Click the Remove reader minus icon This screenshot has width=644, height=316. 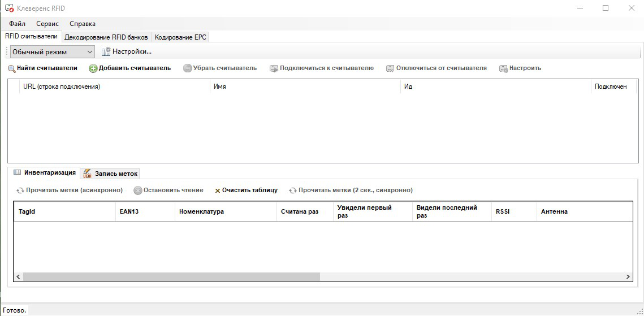pyautogui.click(x=188, y=68)
